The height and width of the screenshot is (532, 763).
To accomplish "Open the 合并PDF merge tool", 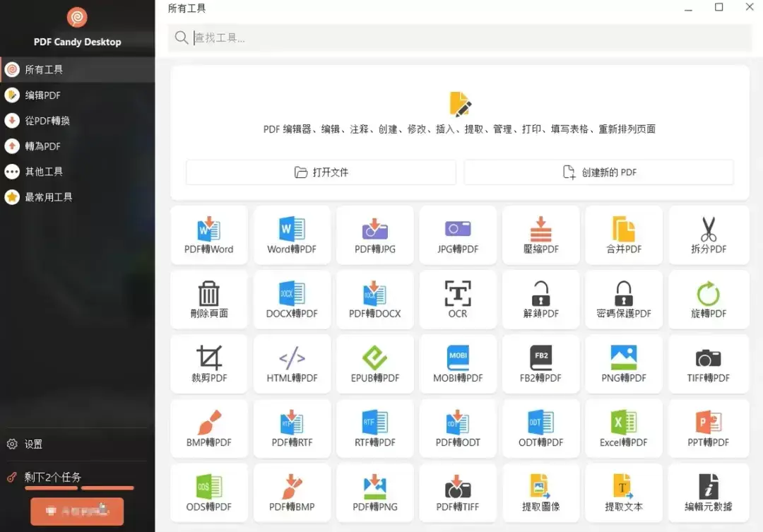I will (x=624, y=235).
